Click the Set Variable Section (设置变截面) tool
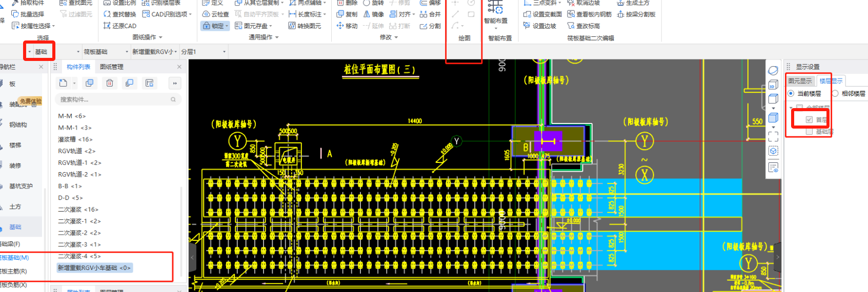Viewport: 868px width, 292px height. point(542,14)
